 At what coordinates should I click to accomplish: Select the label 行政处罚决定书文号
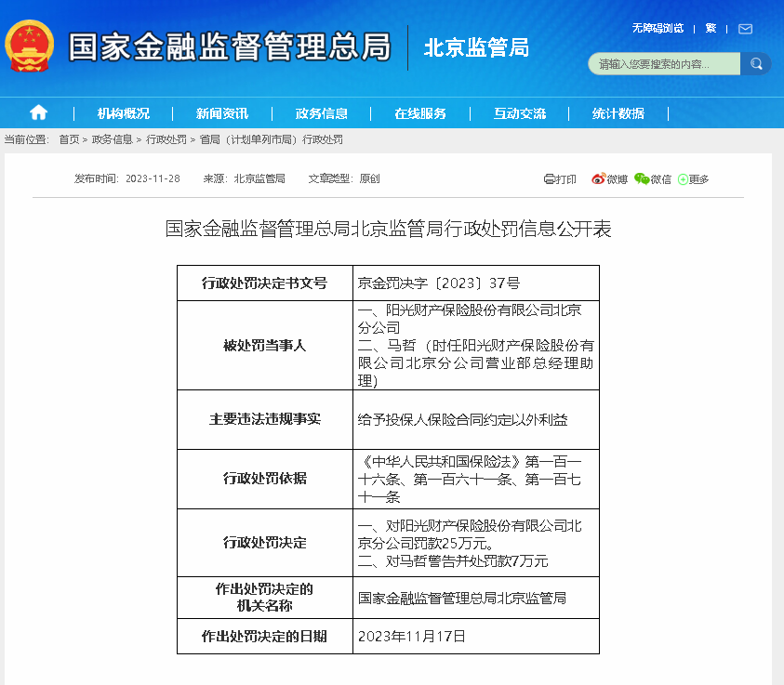[264, 283]
